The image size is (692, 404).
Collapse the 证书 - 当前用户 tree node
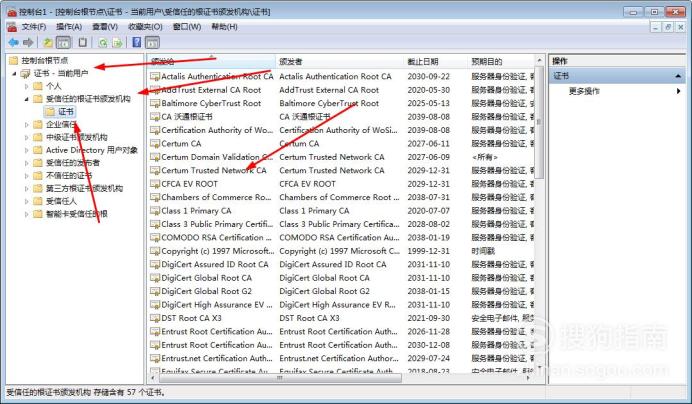14,74
